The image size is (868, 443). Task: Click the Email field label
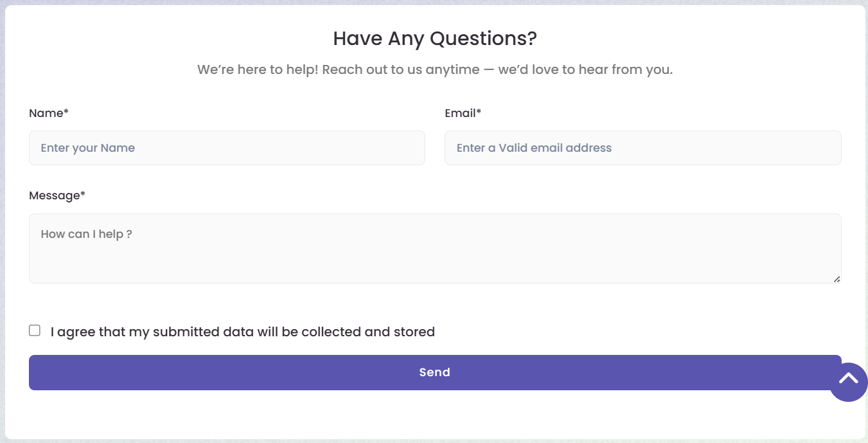[460, 113]
